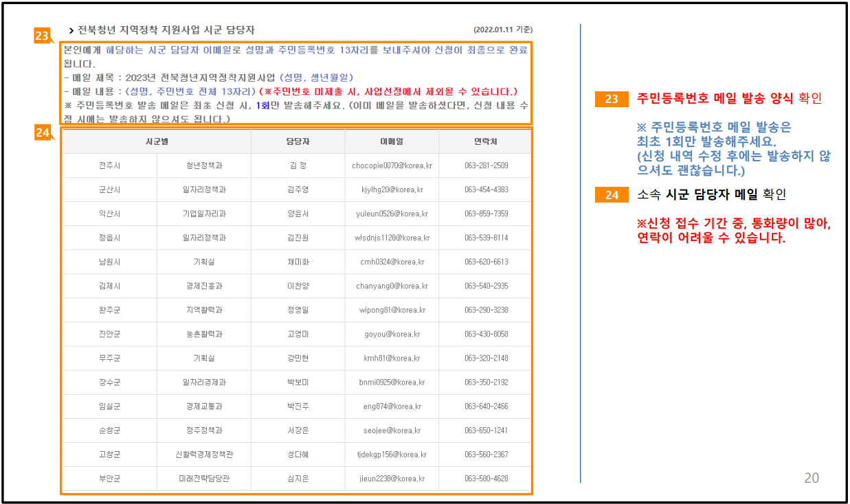Click the 담당자 column header
The width and height of the screenshot is (850, 504).
[x=298, y=140]
